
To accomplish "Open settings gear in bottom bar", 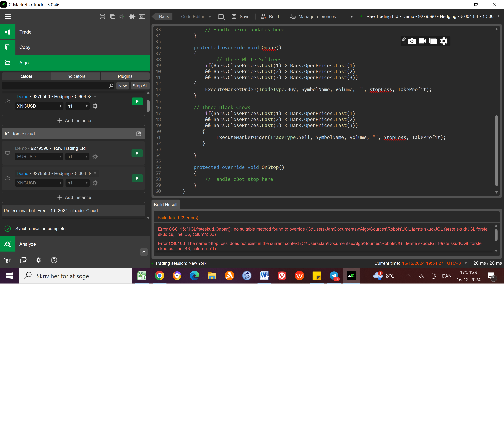I will pos(38,260).
